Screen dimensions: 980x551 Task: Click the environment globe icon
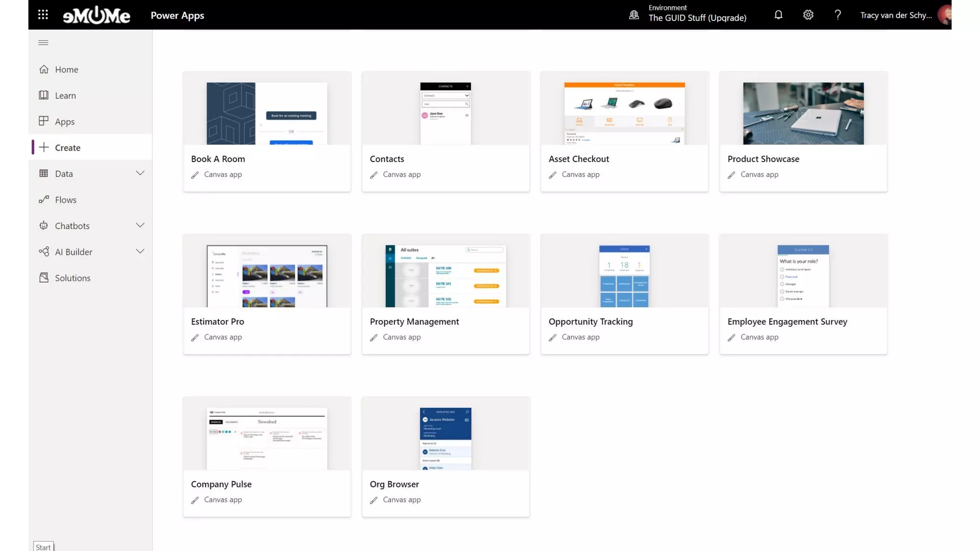(634, 15)
